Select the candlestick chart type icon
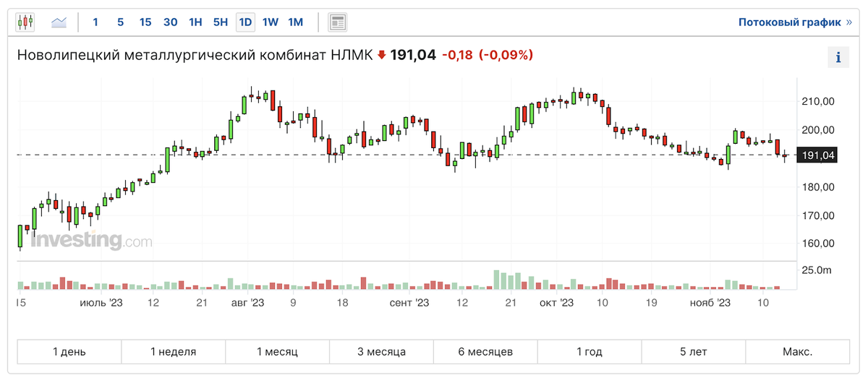Image resolution: width=868 pixels, height=383 pixels. 25,22
